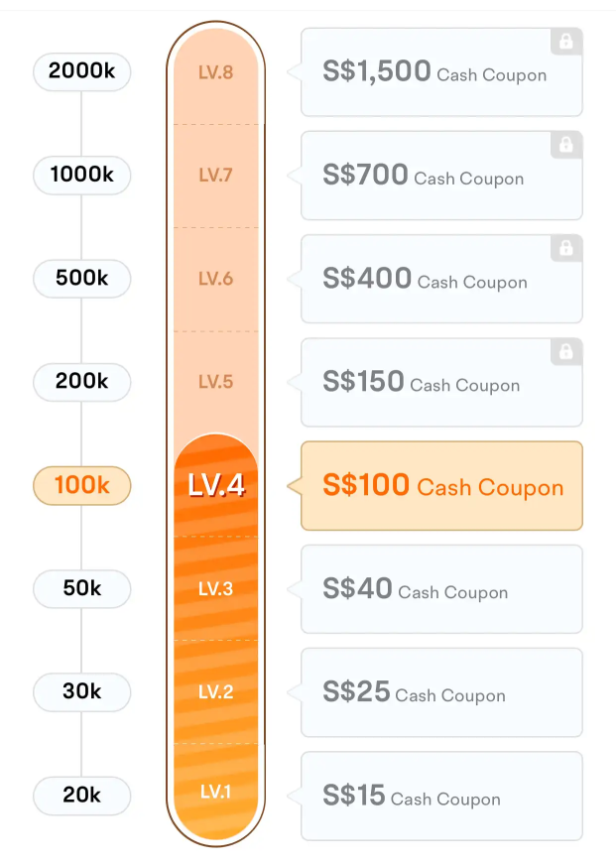Viewport: 616px width, 864px height.
Task: Click lock icon on S$700 Cash Coupon
Action: pyautogui.click(x=566, y=145)
